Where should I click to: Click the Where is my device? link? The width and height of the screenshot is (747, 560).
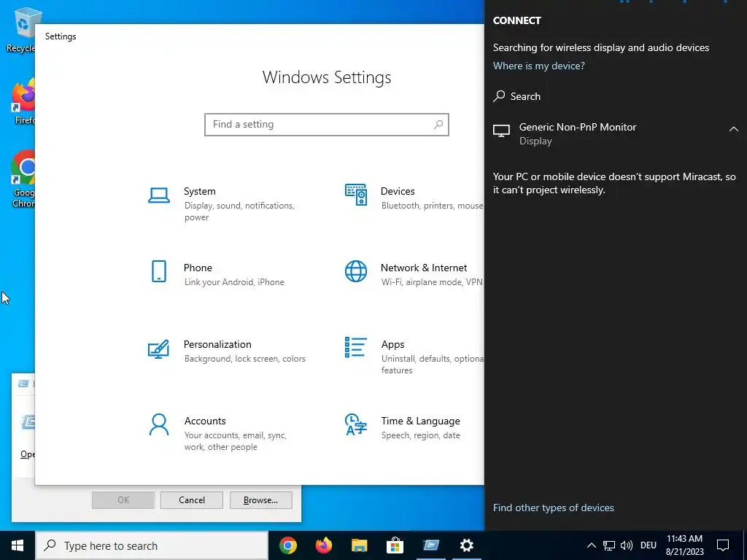[539, 66]
